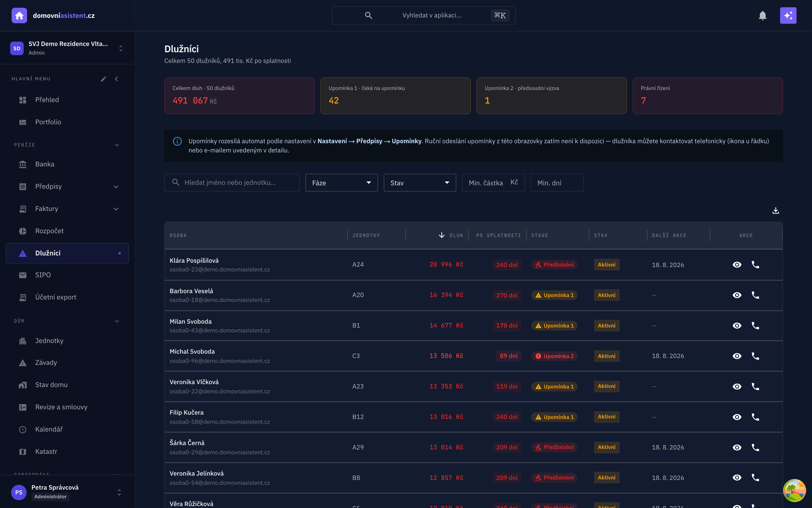Viewport: 812px width, 508px height.
Task: View detail of Milan Svoboda (eye icon)
Action: pos(737,326)
